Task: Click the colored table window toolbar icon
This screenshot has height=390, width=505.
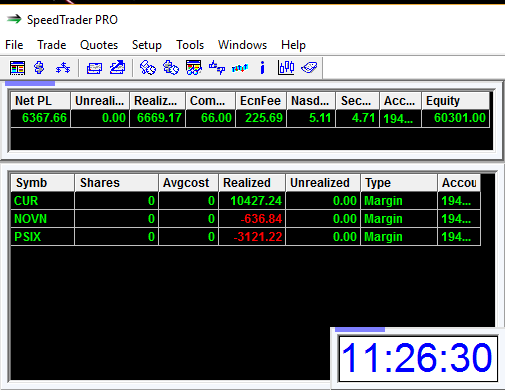Action: [17, 68]
